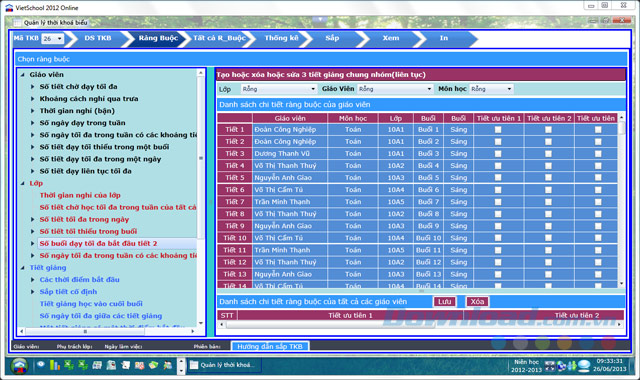Select Thời gian nghỉ của lớp tree item
The height and width of the screenshot is (380, 640).
80,195
